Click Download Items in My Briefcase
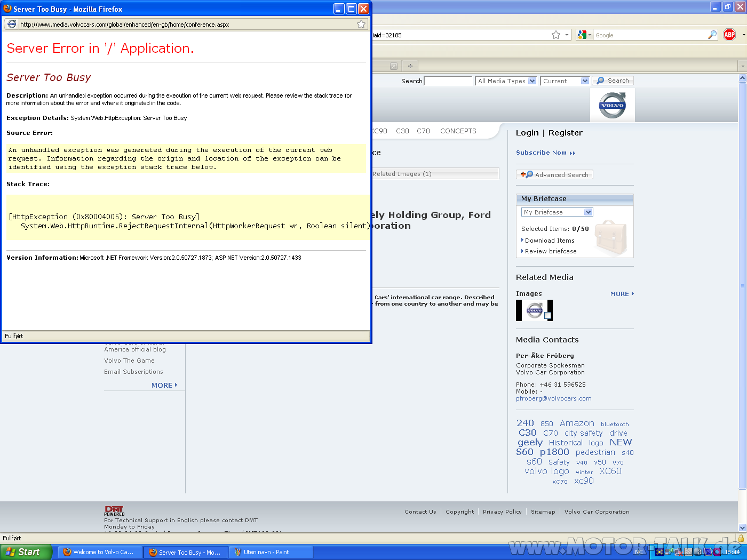The width and height of the screenshot is (747, 560). pos(550,241)
